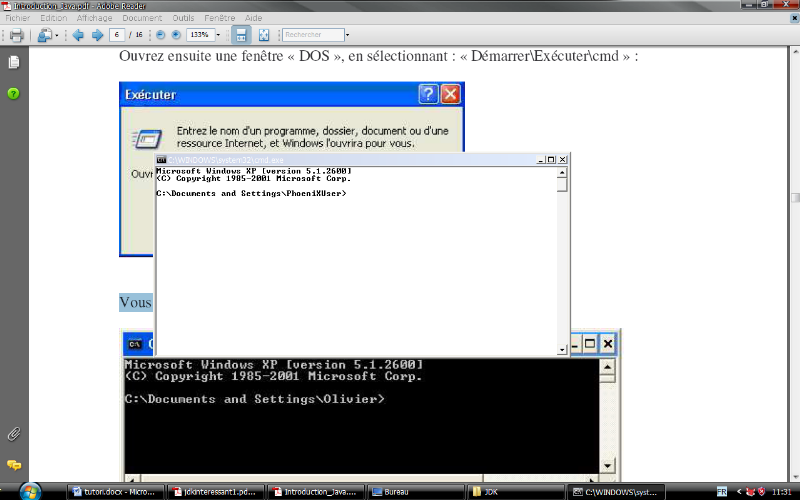Open the Document menu
The width and height of the screenshot is (800, 500).
[142, 18]
